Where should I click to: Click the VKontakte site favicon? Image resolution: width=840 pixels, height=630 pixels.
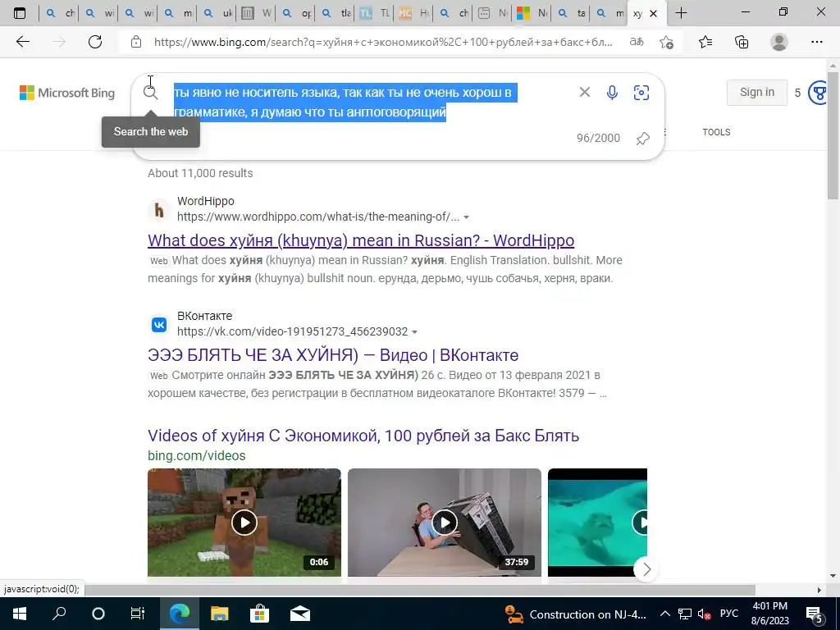[159, 324]
